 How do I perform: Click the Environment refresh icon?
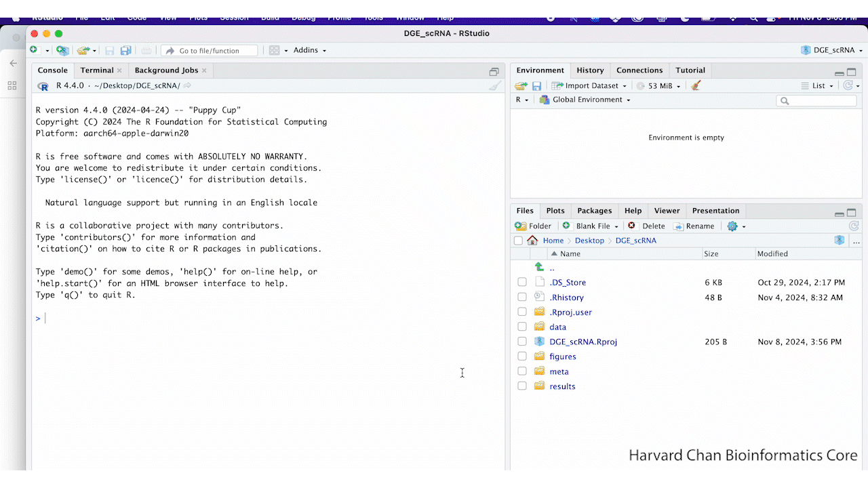tap(848, 85)
